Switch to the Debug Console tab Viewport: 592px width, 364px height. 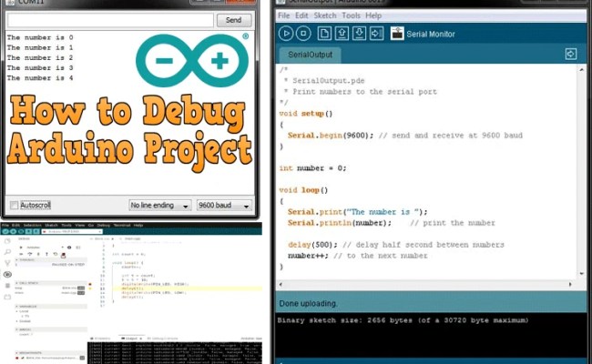[x=163, y=339]
